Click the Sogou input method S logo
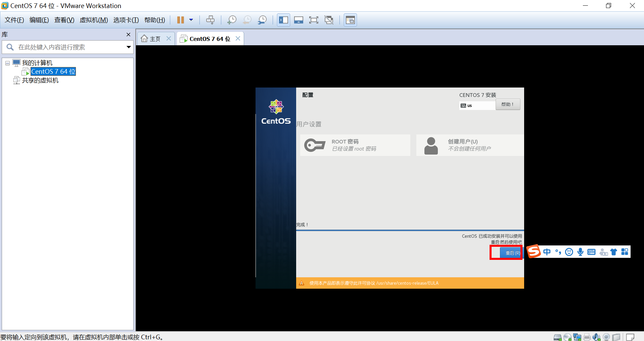Image resolution: width=644 pixels, height=341 pixels. point(534,251)
